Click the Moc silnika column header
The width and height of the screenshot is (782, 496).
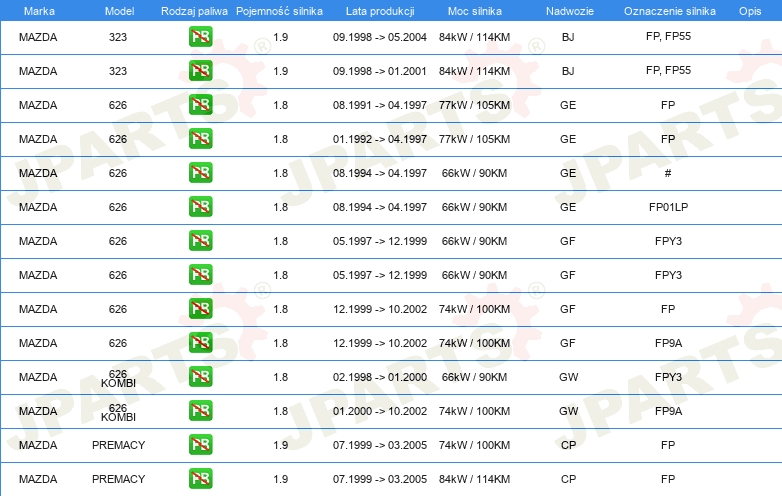coord(475,11)
